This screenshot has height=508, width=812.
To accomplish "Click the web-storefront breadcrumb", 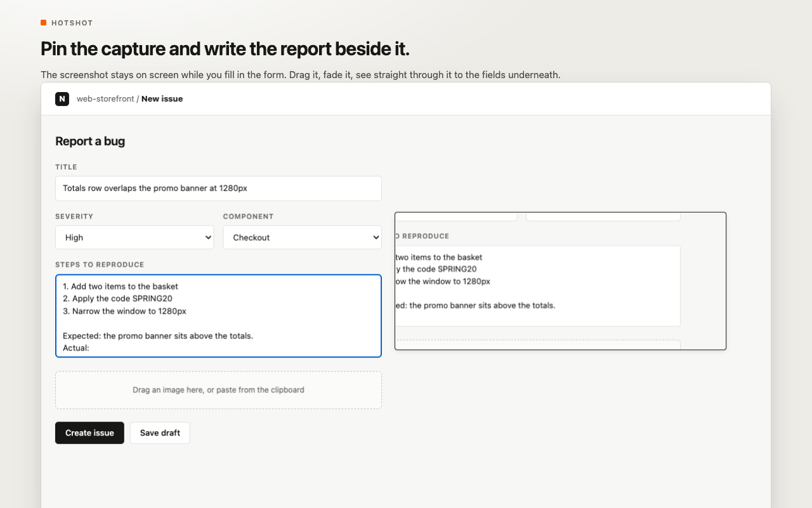I will pos(105,99).
